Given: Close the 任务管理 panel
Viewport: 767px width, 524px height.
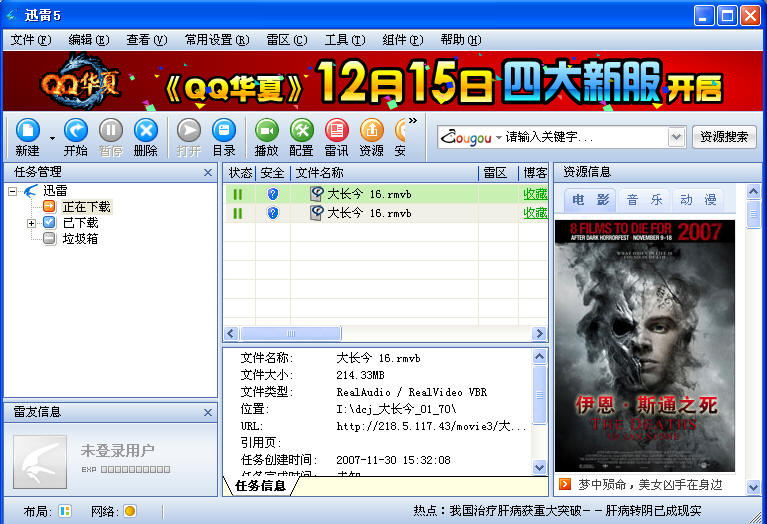Looking at the screenshot, I should point(208,173).
